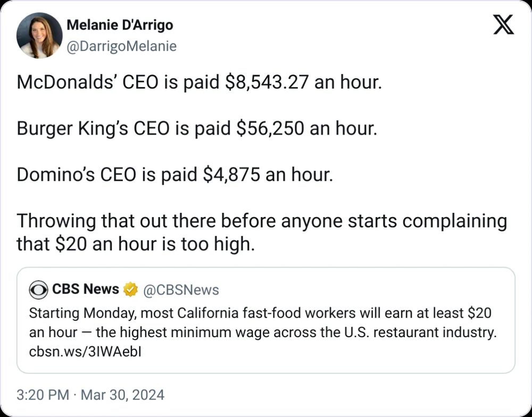Click the $56,250 figure in tweet
The width and height of the screenshot is (532, 417).
click(270, 129)
